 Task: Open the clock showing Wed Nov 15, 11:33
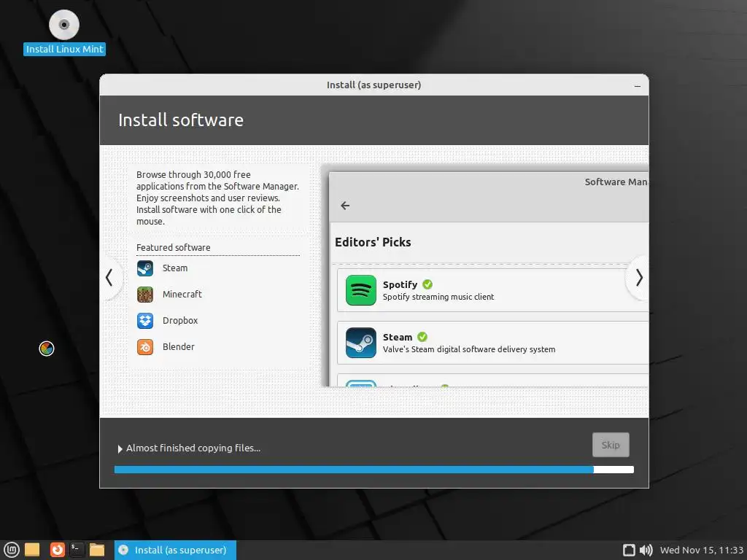click(701, 550)
